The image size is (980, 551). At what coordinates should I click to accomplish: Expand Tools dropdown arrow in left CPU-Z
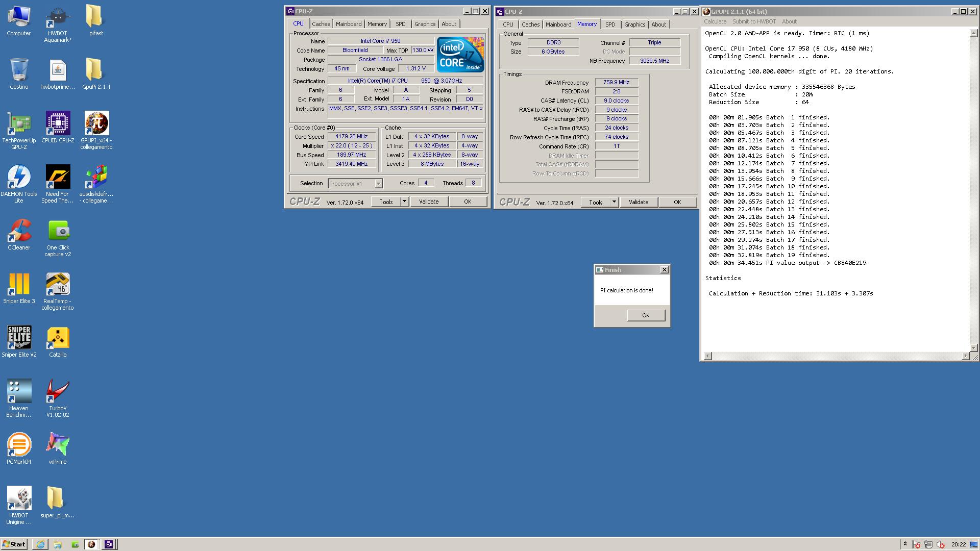404,202
